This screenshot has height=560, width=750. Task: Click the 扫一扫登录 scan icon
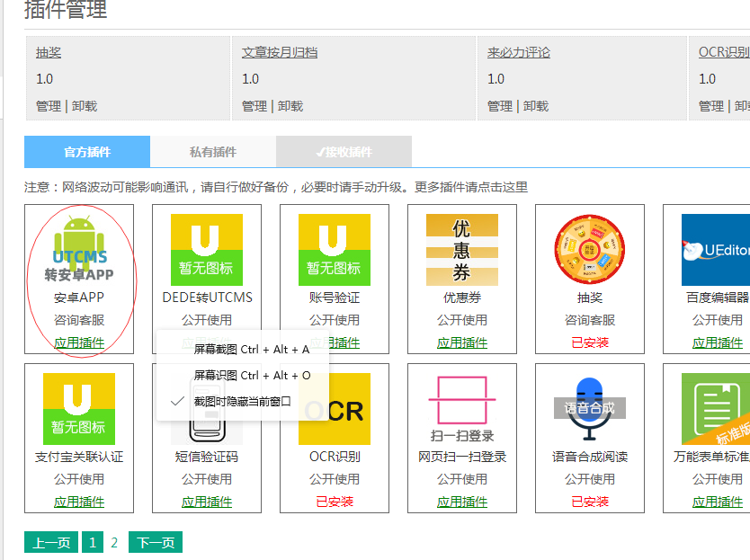point(462,408)
